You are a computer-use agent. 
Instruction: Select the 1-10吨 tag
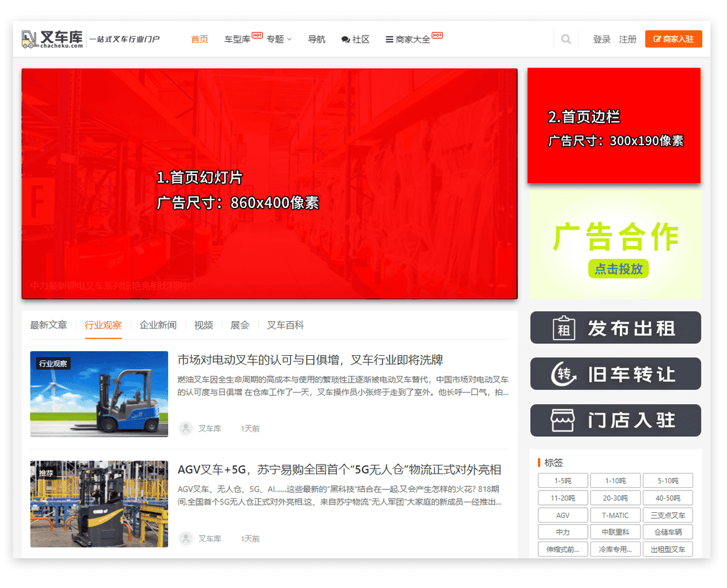[x=615, y=481]
